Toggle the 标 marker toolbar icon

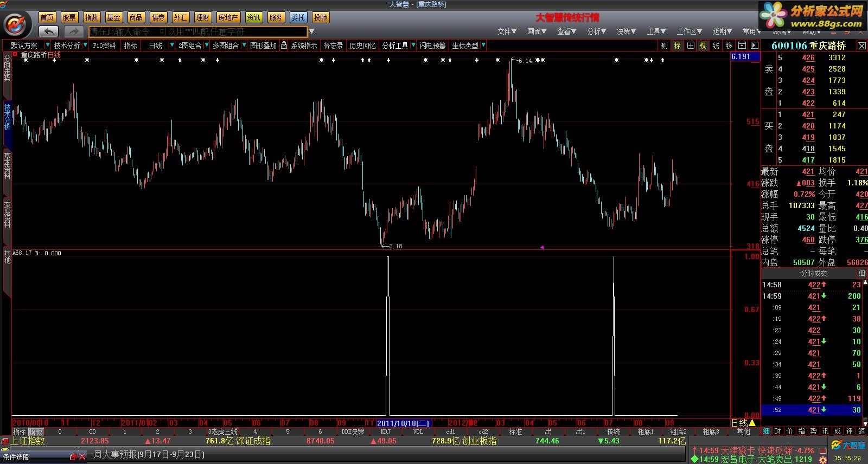point(678,46)
